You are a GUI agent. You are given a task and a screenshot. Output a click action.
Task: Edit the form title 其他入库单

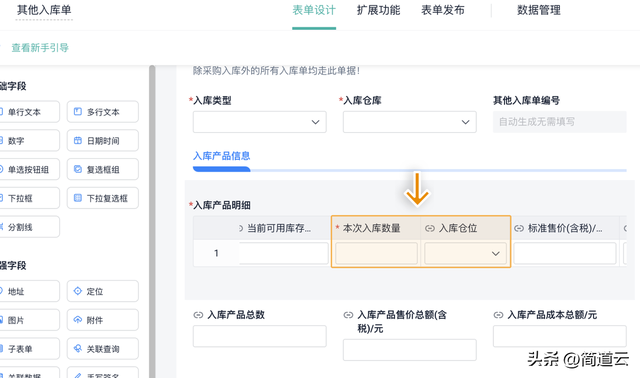[x=44, y=10]
